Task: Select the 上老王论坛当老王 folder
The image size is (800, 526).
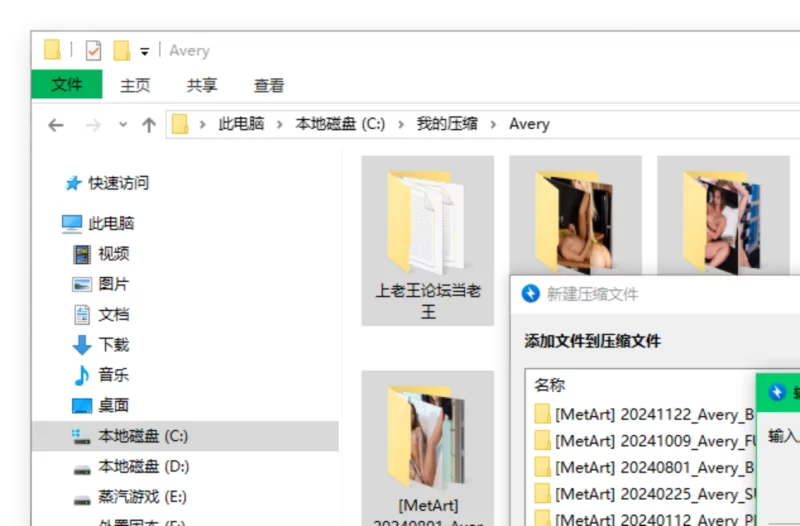Action: pyautogui.click(x=428, y=241)
